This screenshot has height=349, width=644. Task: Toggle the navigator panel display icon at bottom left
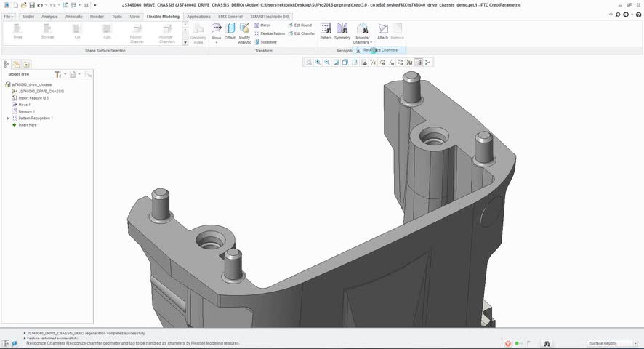(x=6, y=343)
